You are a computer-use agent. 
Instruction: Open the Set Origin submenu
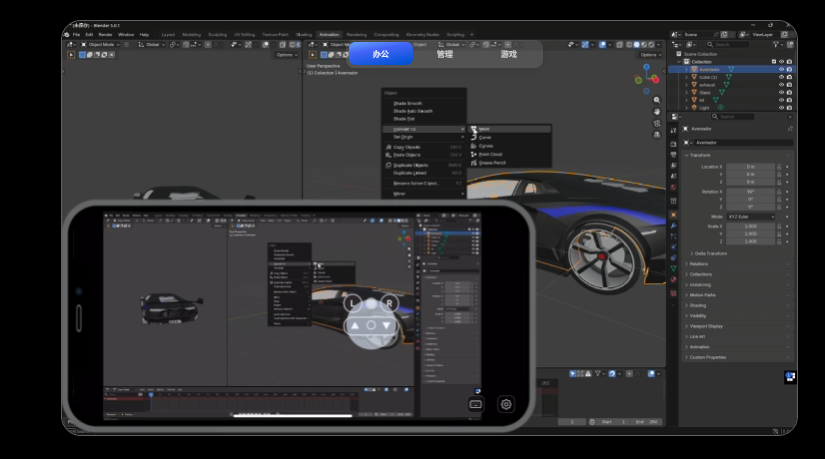coord(424,137)
